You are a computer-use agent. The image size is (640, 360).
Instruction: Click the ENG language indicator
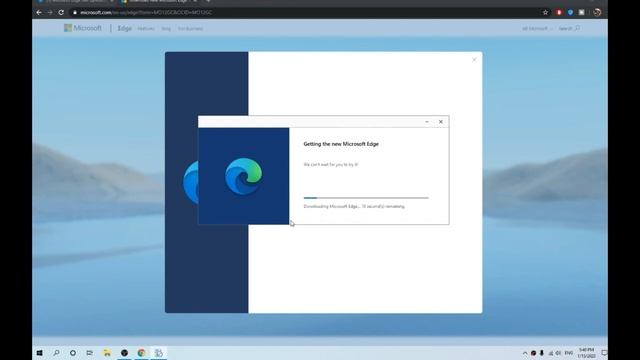pyautogui.click(x=569, y=353)
